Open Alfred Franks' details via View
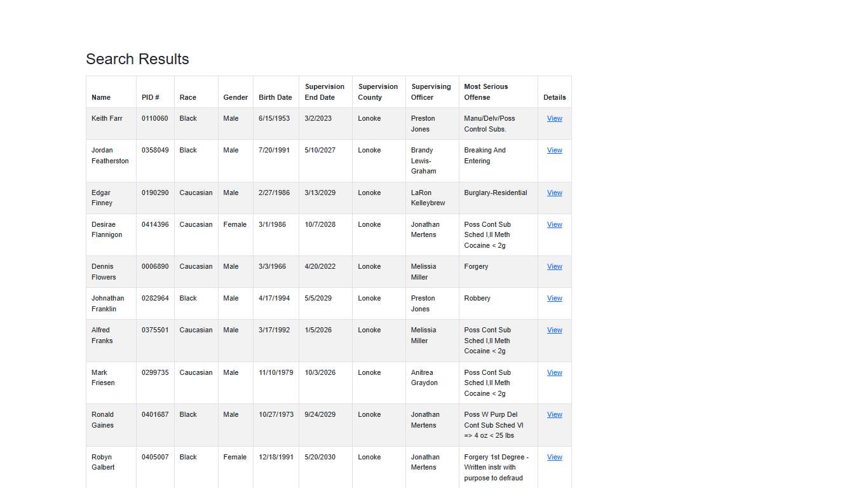 554,330
